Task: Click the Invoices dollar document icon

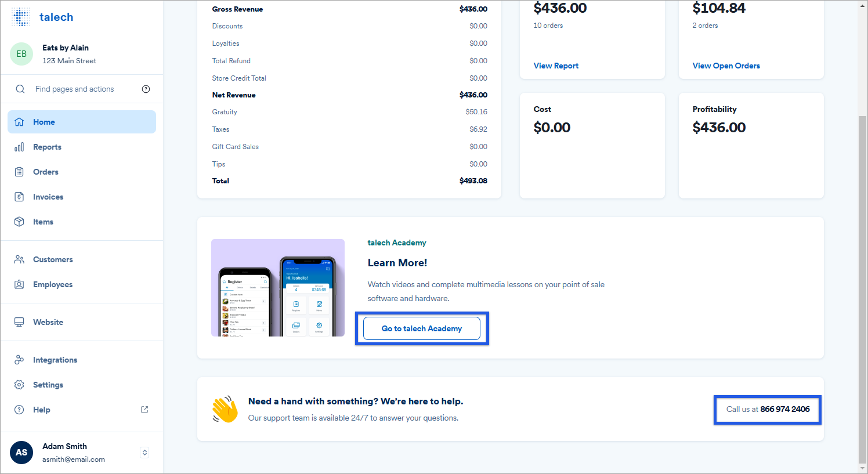Action: click(x=19, y=197)
